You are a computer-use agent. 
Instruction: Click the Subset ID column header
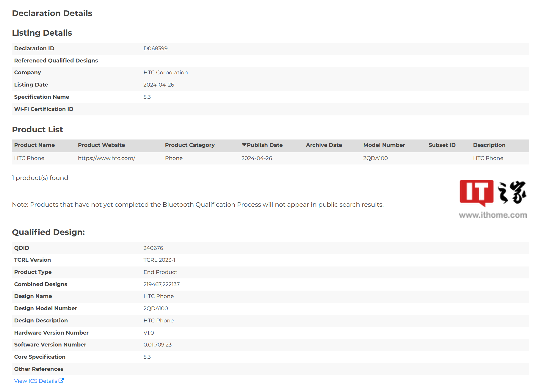coord(442,145)
